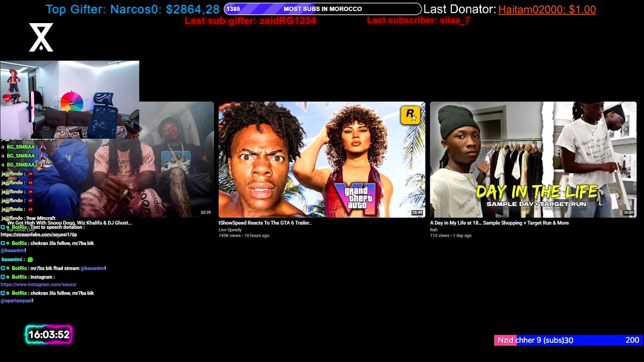Click the rainbow color wheel in the webcam
Screen dimensions: 644x362
coord(71,102)
